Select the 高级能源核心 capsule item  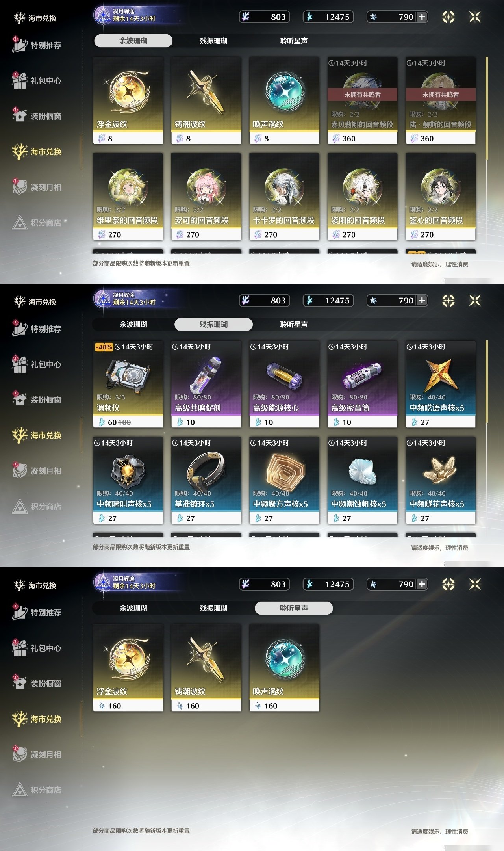click(284, 384)
